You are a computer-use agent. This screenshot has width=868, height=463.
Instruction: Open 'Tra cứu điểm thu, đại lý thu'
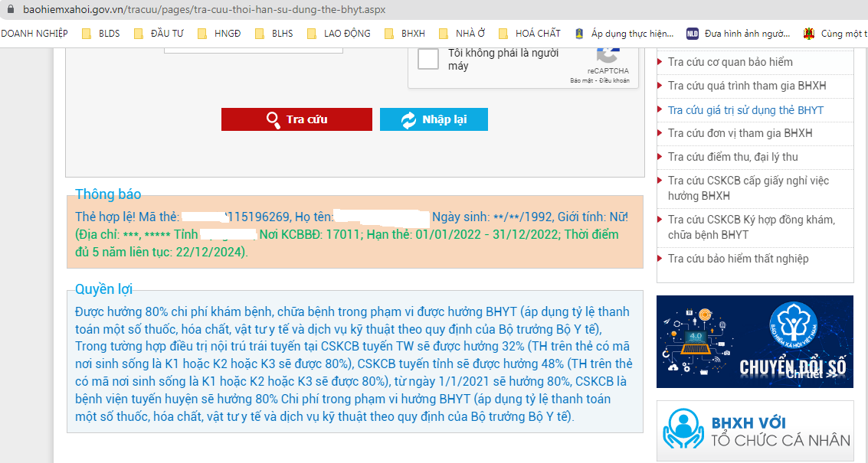(733, 157)
